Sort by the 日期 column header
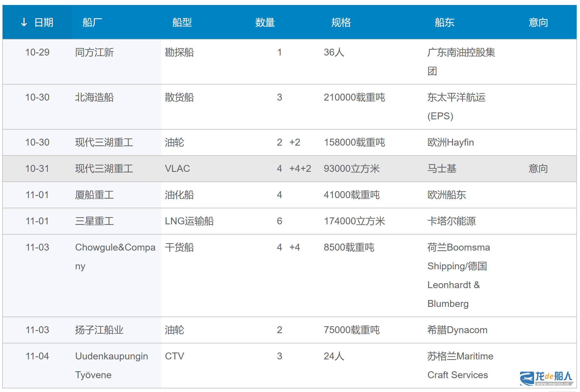Image resolution: width=580 pixels, height=392 pixels. (37, 22)
